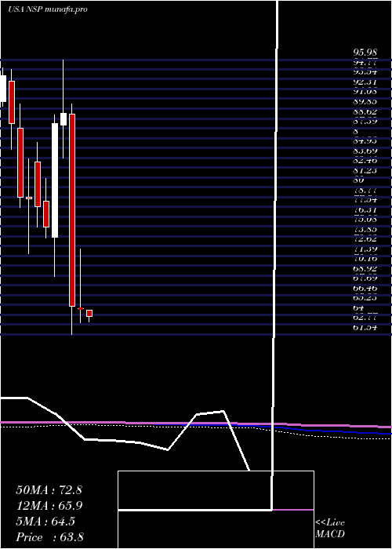Image resolution: width=392 pixels, height=549 pixels.
Task: Click the 50MA : 72.8 readout
Action: click(49, 490)
